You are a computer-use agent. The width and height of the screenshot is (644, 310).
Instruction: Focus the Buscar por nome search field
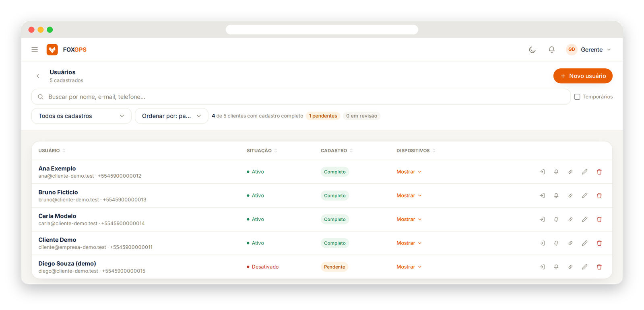(x=301, y=97)
